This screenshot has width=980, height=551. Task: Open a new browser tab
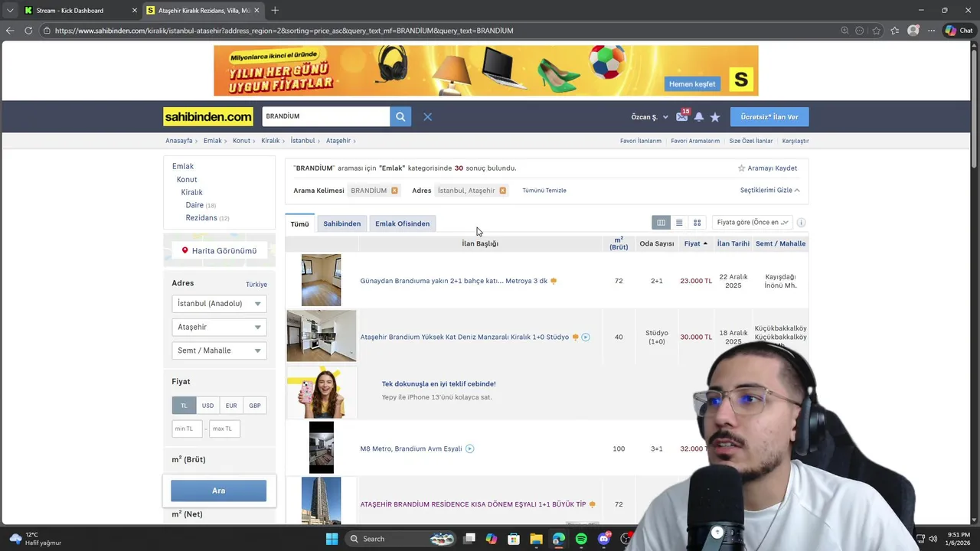click(275, 10)
